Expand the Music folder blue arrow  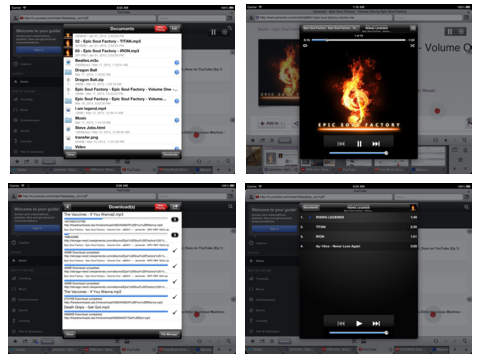[177, 120]
